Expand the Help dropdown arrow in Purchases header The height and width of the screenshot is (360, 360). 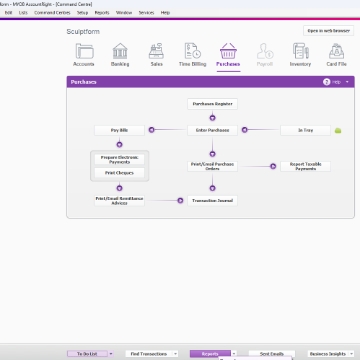(347, 82)
